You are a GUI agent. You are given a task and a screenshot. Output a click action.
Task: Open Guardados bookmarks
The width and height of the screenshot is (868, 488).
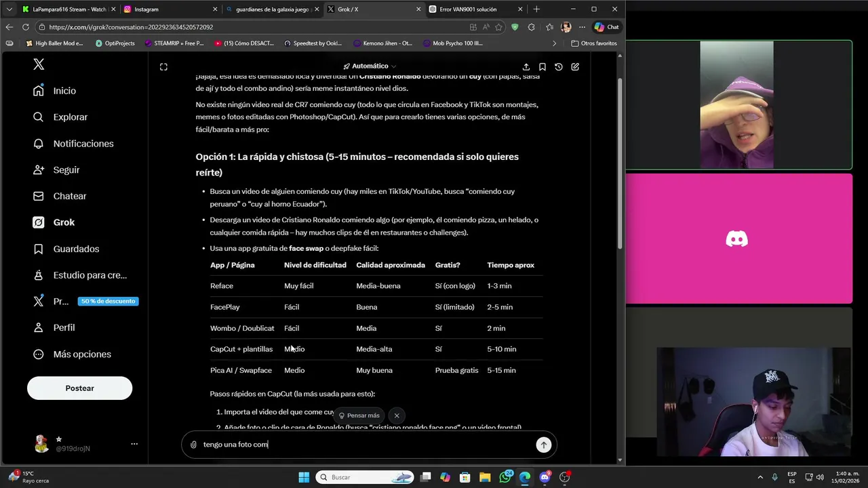(66, 249)
